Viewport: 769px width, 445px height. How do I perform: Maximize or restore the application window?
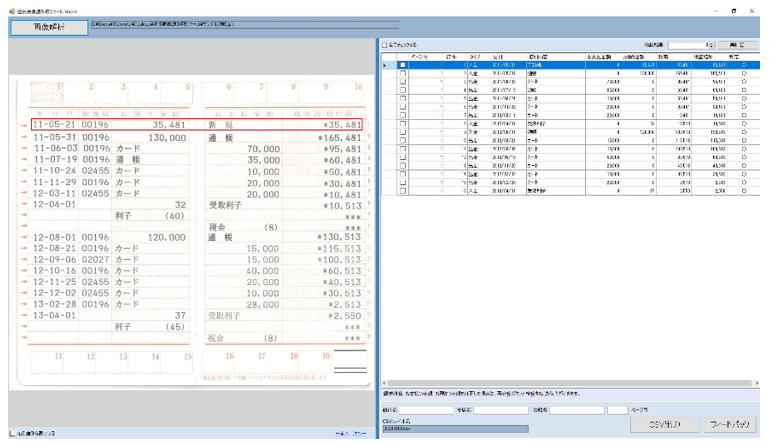click(x=734, y=11)
